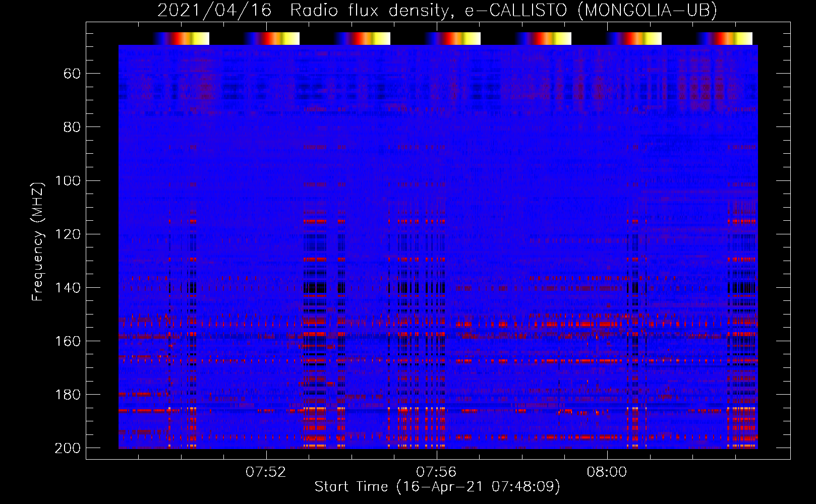Click the 'Start Time (16-Apr-21 07:48:09)' label
Screen dimensions: 816x504
tap(437, 487)
